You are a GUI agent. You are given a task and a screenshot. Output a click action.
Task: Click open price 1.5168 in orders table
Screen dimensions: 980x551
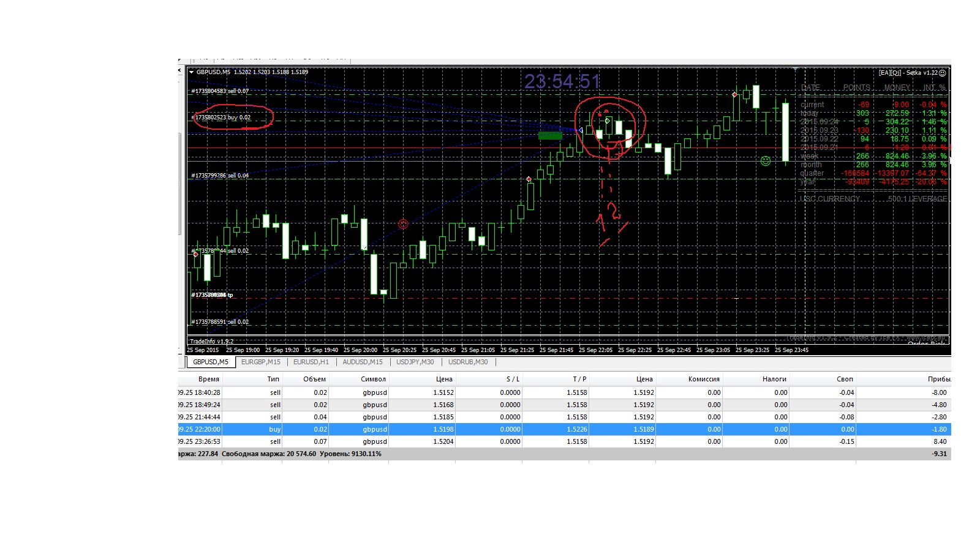[x=443, y=405]
